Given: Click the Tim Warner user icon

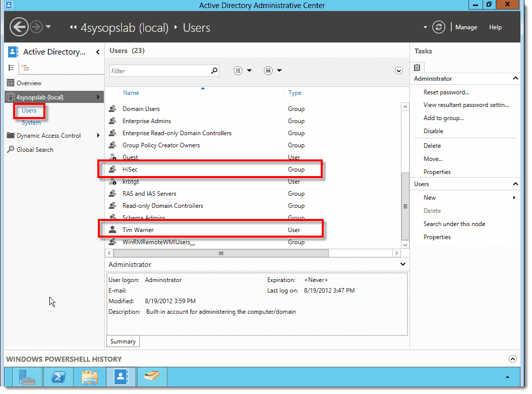Looking at the screenshot, I should 112,230.
